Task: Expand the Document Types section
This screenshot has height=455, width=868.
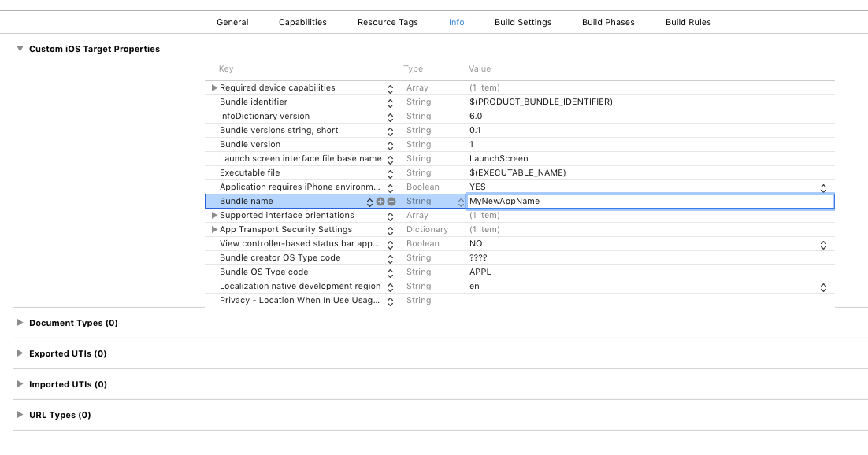Action: click(20, 323)
